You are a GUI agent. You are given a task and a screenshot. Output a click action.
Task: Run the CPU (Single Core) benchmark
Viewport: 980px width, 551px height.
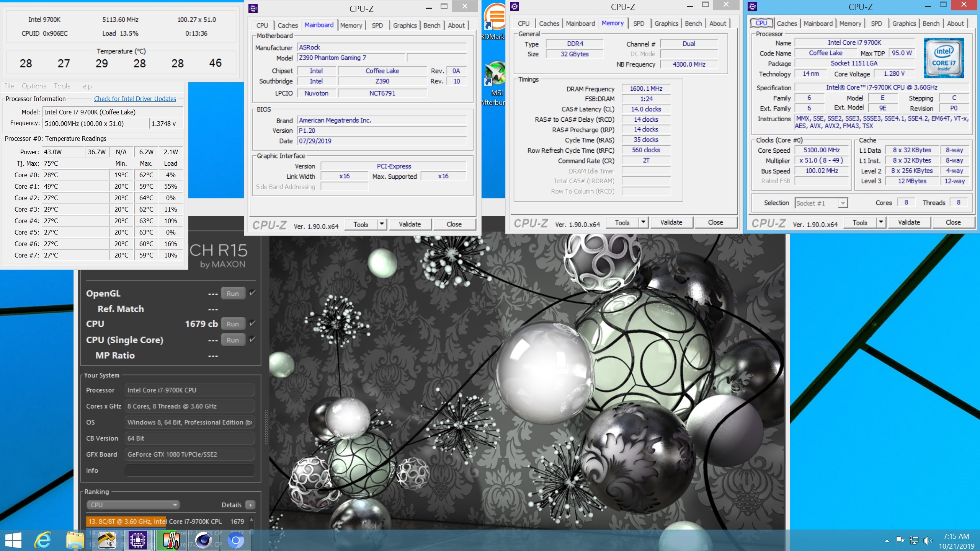coord(233,340)
